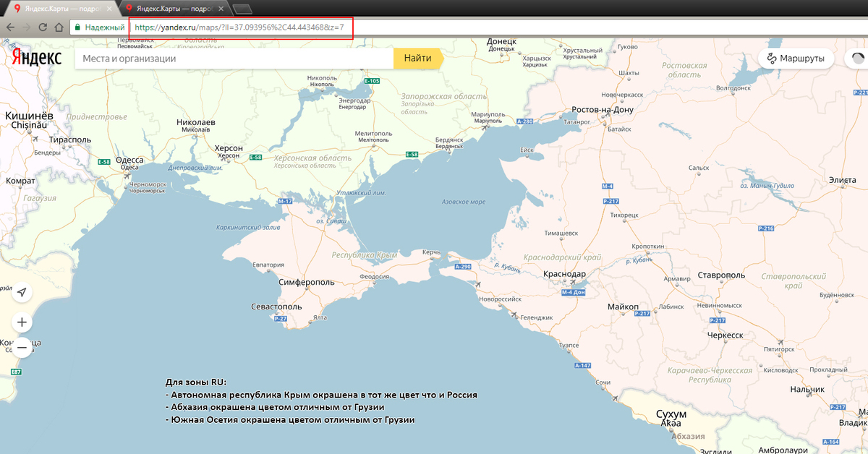Viewport: 868px width, 454px height.
Task: Close the second Яндекс.Карты tab
Action: (224, 9)
